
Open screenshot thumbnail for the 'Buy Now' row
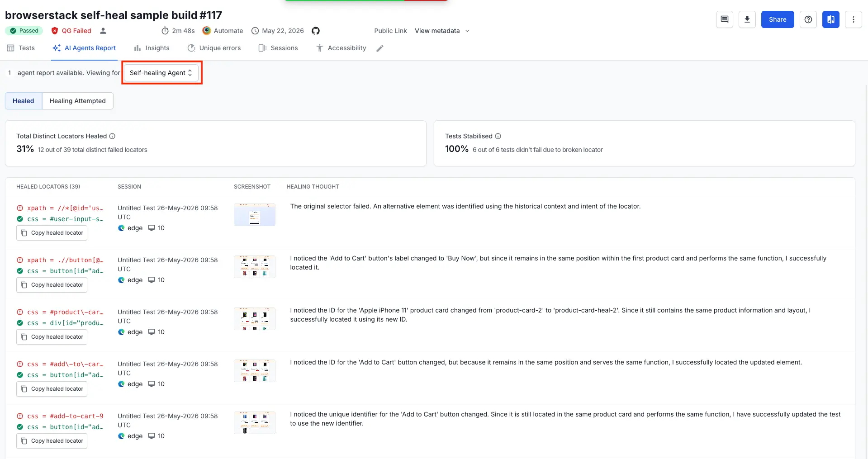pyautogui.click(x=255, y=267)
